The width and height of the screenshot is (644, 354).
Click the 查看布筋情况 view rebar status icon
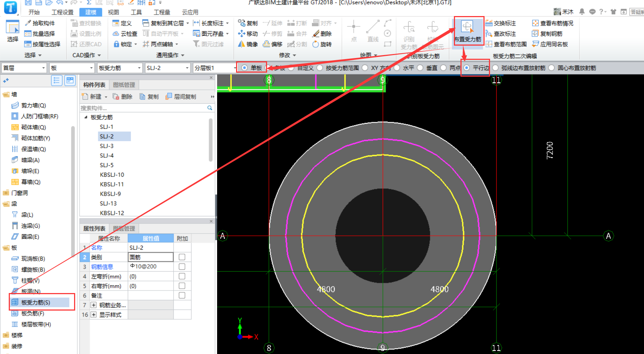(535, 23)
